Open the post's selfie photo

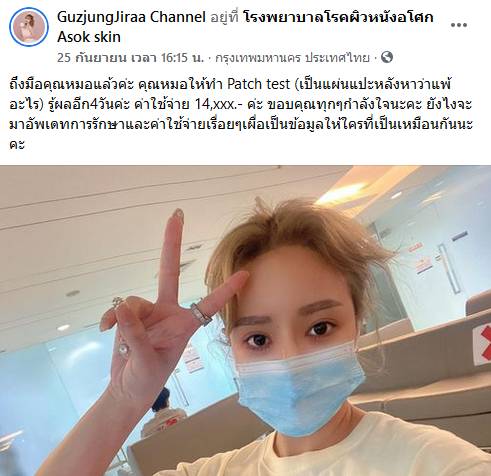coord(245,320)
